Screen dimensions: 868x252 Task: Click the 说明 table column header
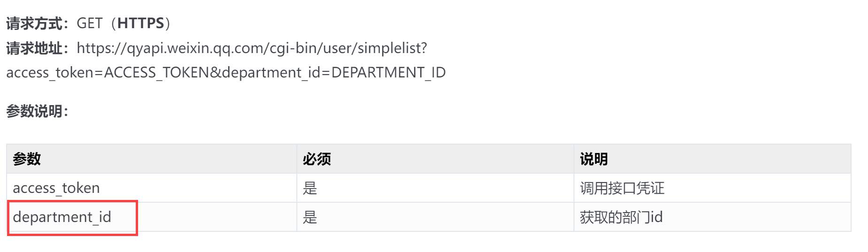click(594, 159)
